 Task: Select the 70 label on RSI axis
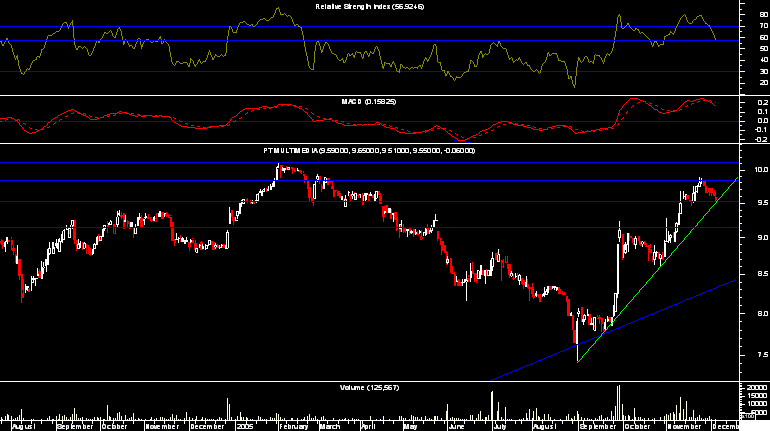pos(764,26)
